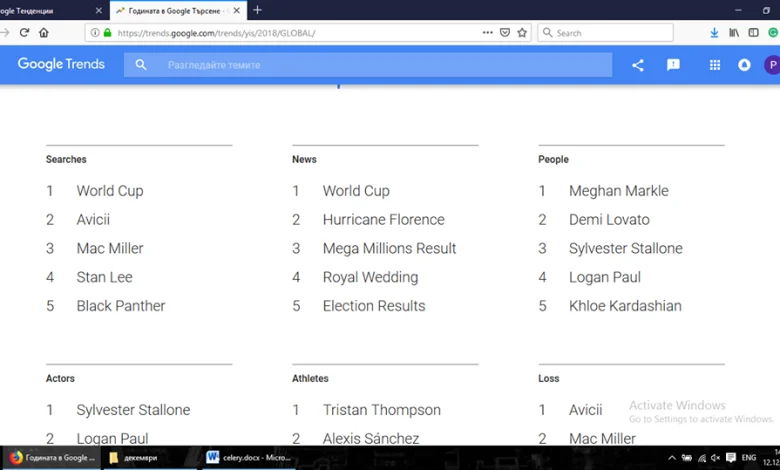
Task: Open Alexis Sánchez in Athletes list
Action: tap(371, 438)
